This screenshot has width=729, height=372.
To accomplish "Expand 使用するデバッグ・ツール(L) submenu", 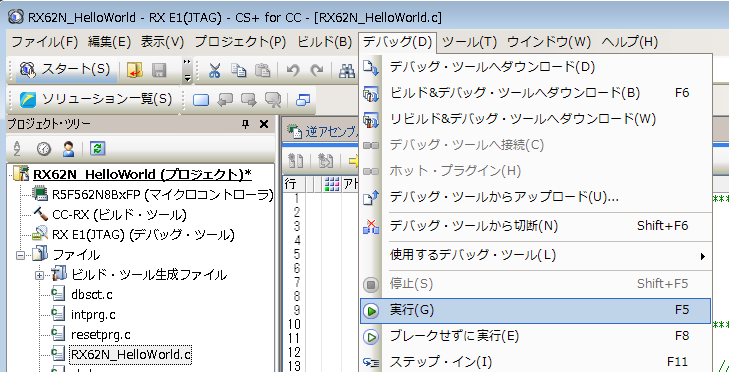I will click(536, 255).
